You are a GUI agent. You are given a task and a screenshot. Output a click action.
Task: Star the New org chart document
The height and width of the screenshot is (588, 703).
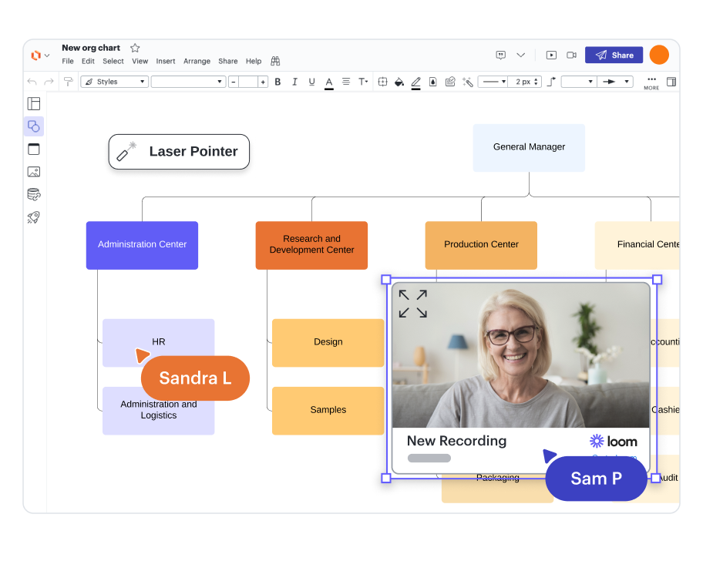pyautogui.click(x=135, y=48)
